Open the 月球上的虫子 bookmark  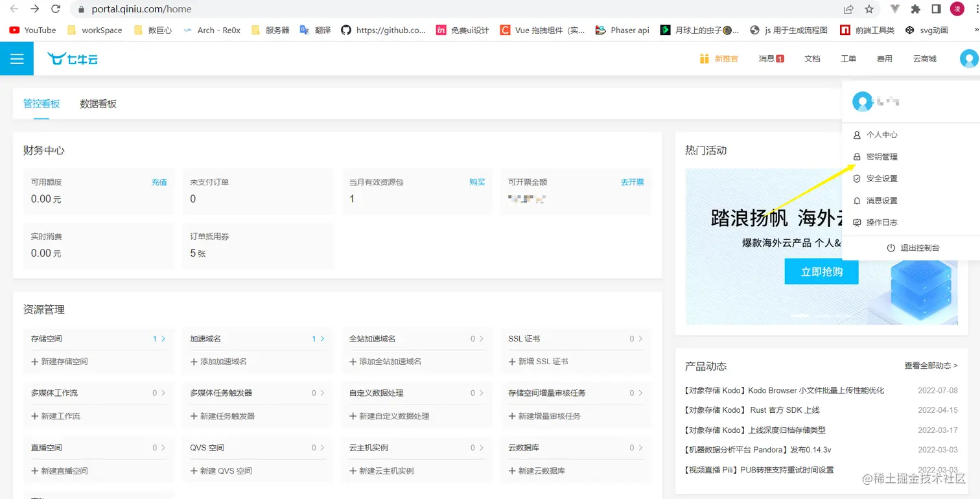coord(700,30)
